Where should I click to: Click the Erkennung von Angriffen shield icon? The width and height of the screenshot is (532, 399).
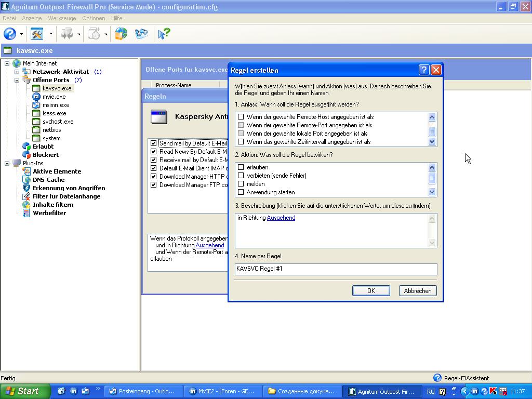click(26, 188)
